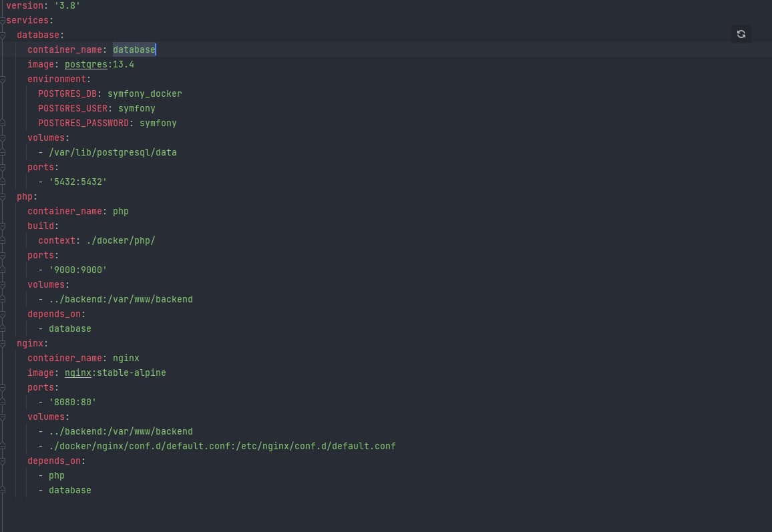Click the POSTGRES_DB key

coord(67,93)
